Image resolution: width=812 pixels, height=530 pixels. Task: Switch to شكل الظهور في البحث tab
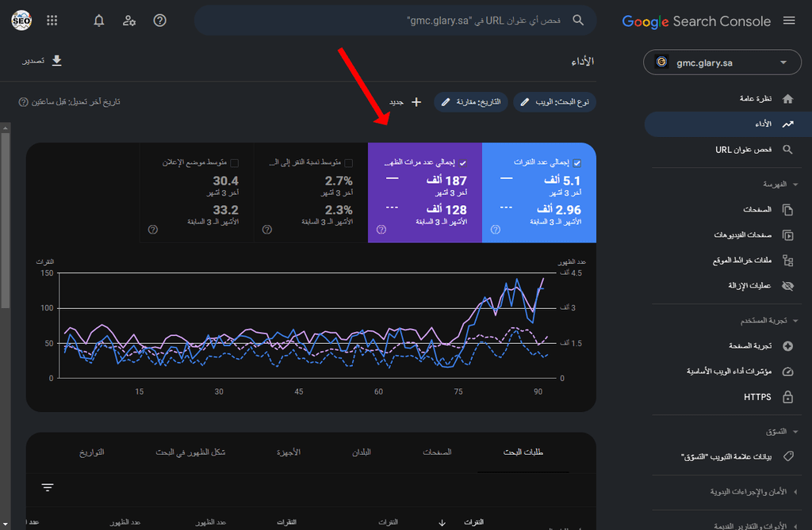[x=190, y=452]
